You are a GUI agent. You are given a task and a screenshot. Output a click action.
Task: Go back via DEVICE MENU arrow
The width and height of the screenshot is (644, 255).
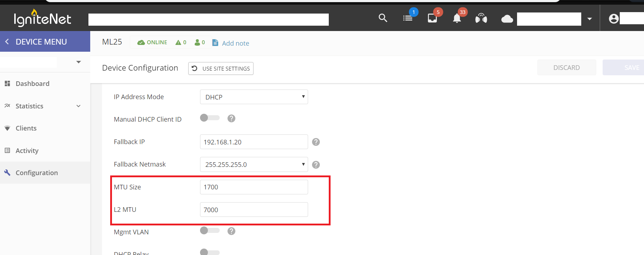[x=7, y=42]
